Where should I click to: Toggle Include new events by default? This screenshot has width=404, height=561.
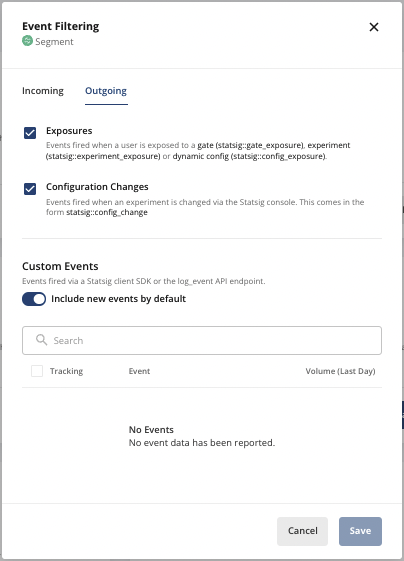34,299
